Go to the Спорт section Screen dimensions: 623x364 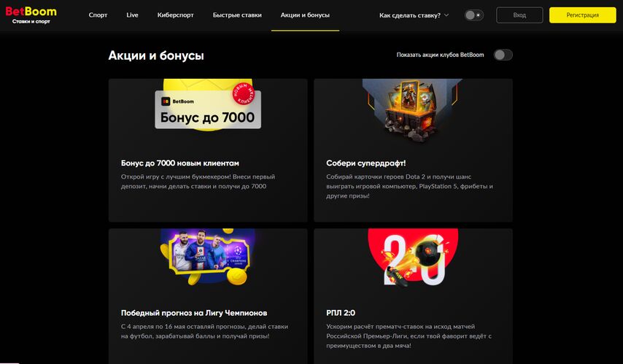(x=98, y=15)
